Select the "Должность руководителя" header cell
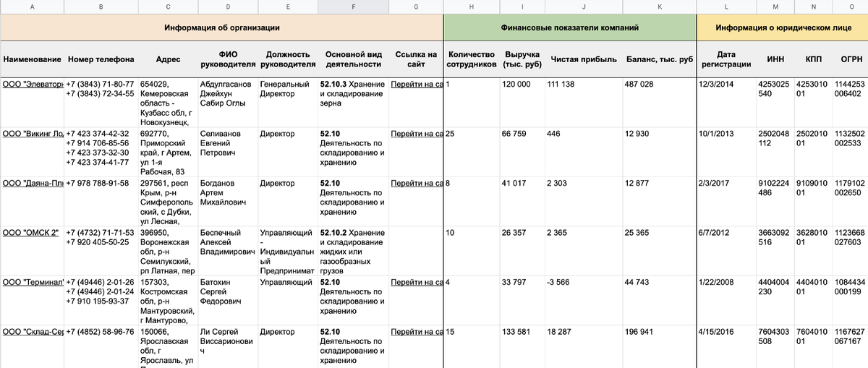 (x=287, y=59)
